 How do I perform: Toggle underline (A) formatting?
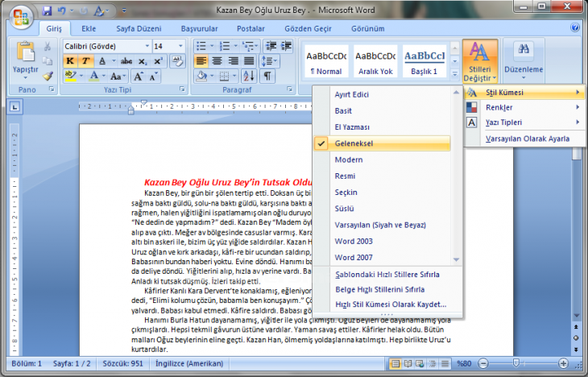click(102, 60)
